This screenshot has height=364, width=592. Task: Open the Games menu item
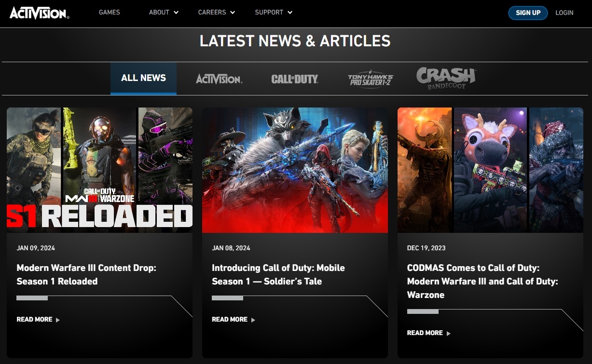click(x=109, y=13)
